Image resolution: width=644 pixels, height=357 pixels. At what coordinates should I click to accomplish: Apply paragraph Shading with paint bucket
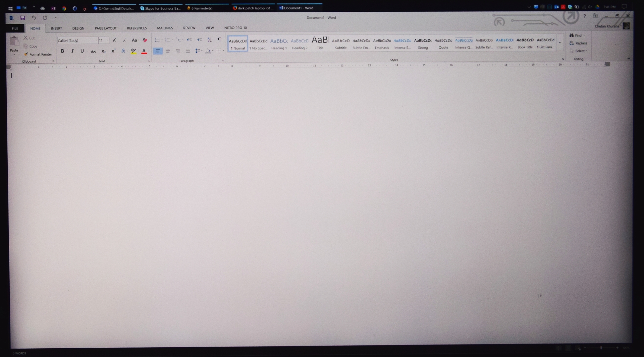click(x=208, y=51)
